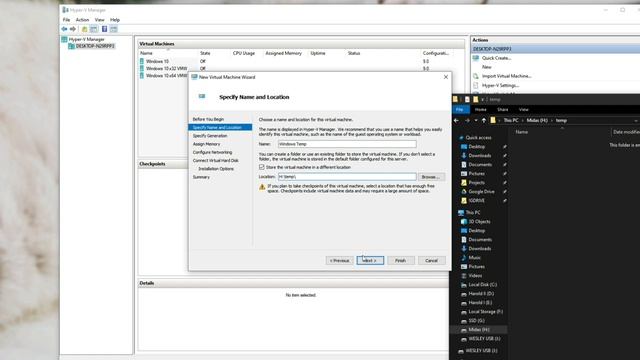The width and height of the screenshot is (640, 360).
Task: Click Midas (H:) in the Explorer breadcrumb
Action: pos(537,120)
